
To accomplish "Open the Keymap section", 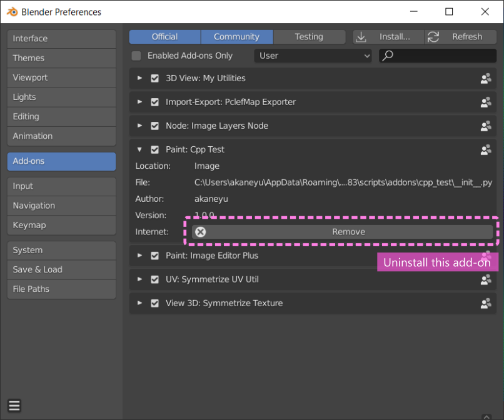I will pyautogui.click(x=61, y=225).
